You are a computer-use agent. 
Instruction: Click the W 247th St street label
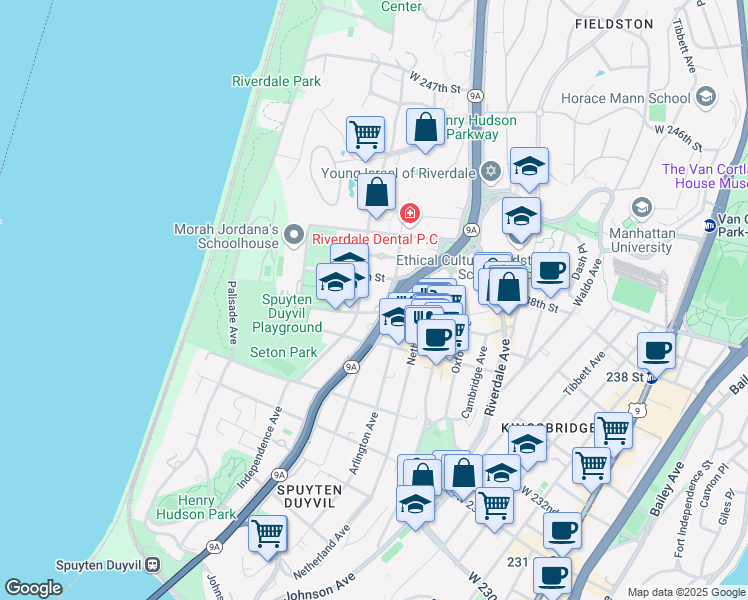(x=435, y=83)
